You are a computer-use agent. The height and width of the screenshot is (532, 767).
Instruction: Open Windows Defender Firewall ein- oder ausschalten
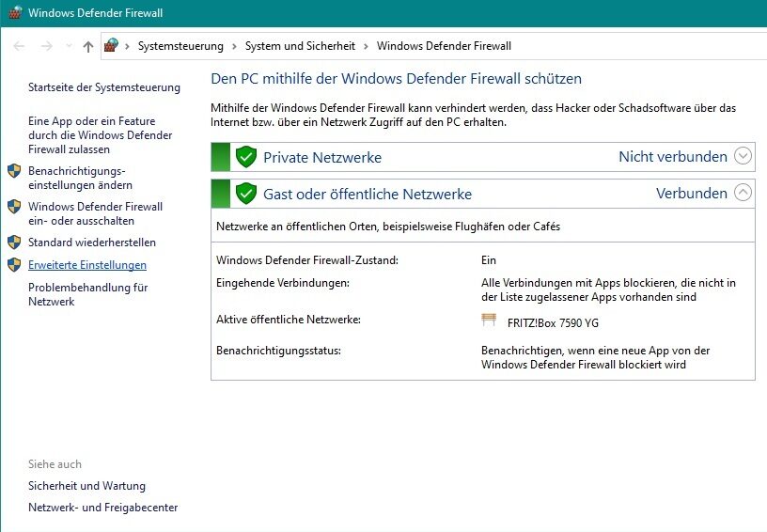pyautogui.click(x=95, y=213)
